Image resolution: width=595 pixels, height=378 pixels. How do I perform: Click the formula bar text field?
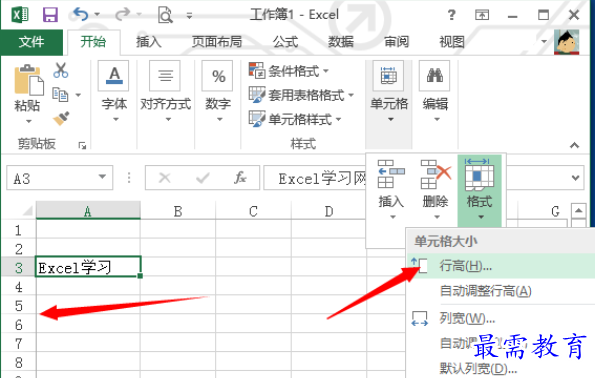pos(315,178)
